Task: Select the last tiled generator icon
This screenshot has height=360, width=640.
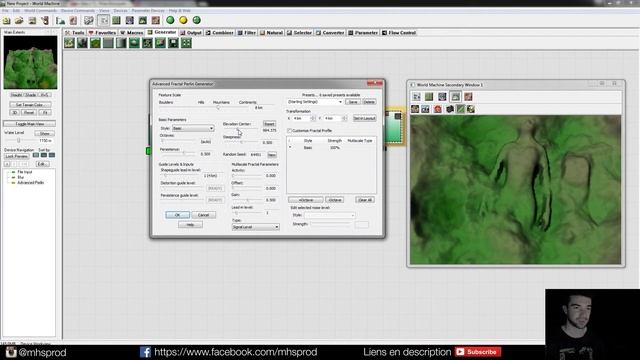Action: (187, 43)
